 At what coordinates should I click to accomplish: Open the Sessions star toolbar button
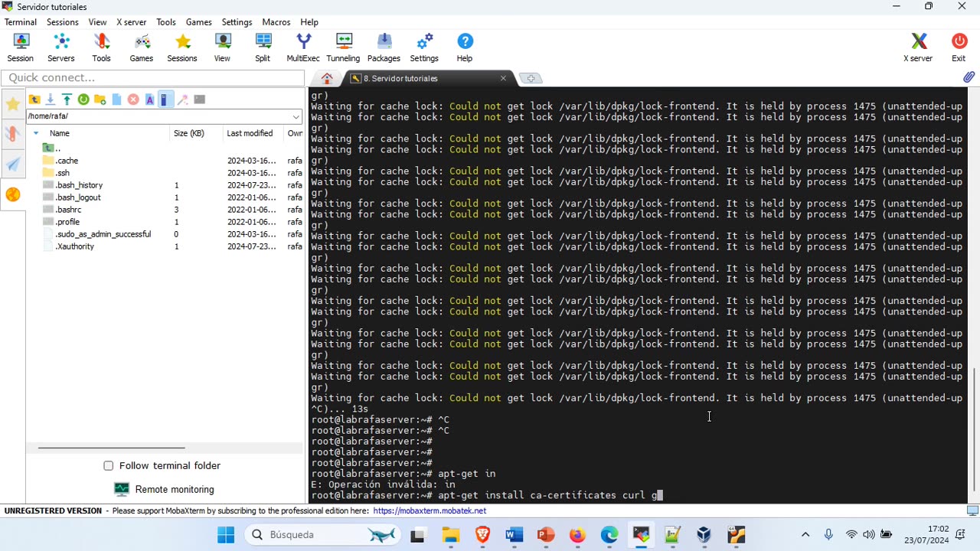[x=182, y=47]
